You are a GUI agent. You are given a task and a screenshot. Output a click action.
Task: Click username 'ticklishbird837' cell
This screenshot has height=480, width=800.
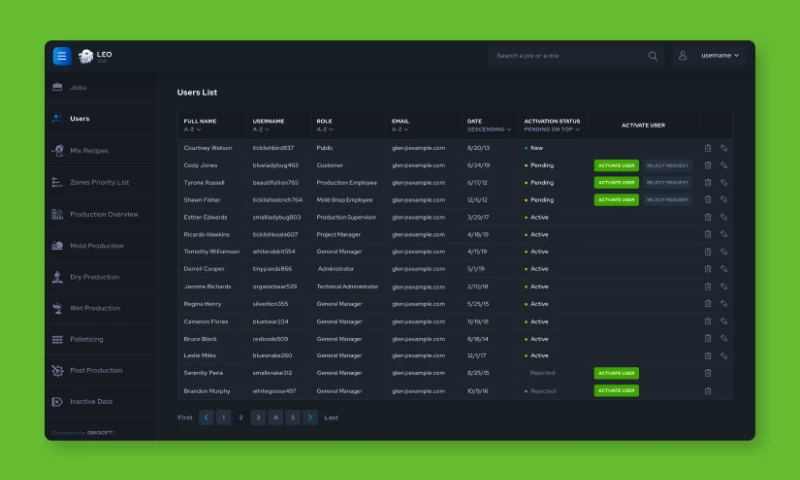[x=273, y=148]
